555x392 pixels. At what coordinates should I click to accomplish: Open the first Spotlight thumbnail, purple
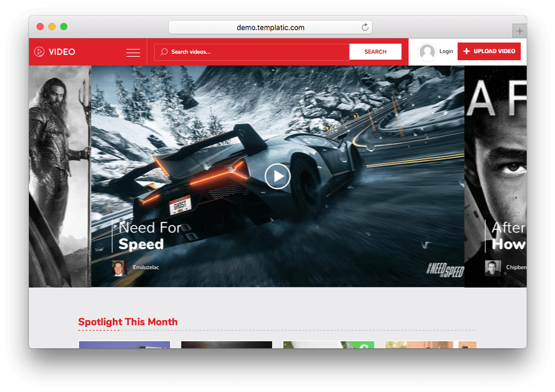pos(125,345)
